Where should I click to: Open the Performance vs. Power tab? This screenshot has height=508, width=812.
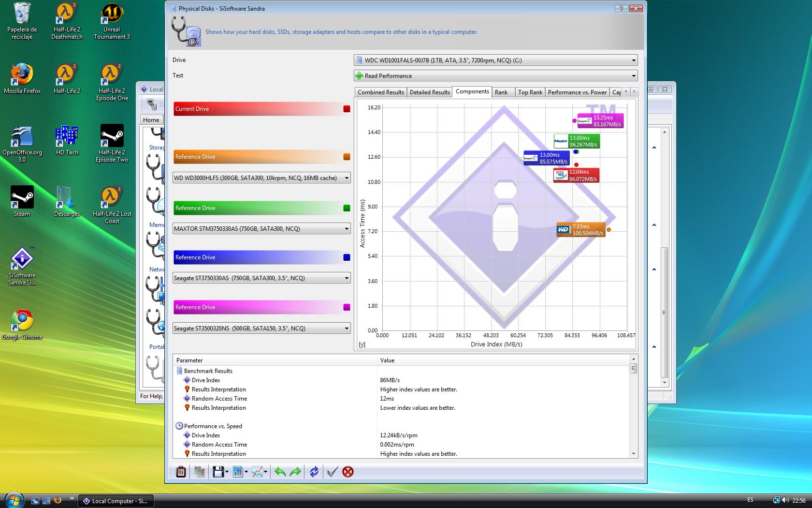[x=577, y=92]
